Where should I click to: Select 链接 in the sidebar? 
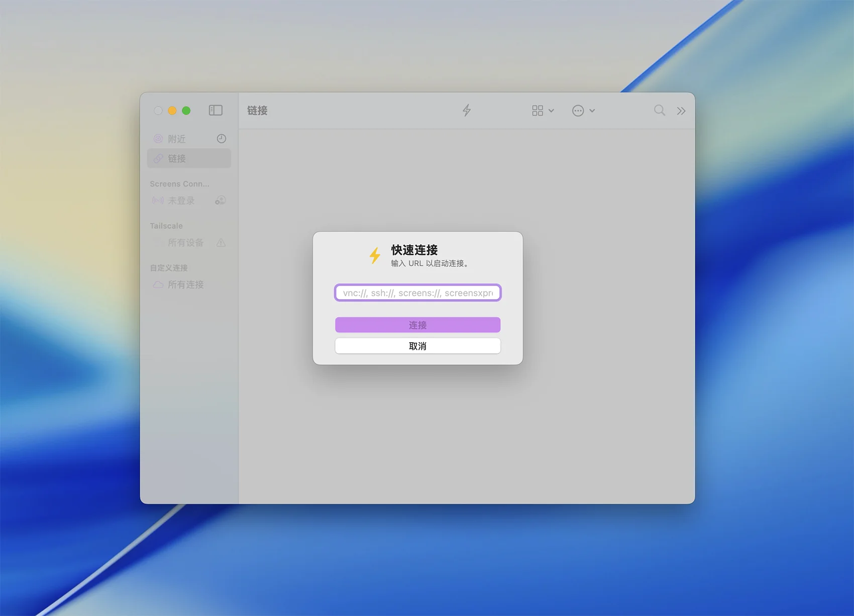pos(177,159)
